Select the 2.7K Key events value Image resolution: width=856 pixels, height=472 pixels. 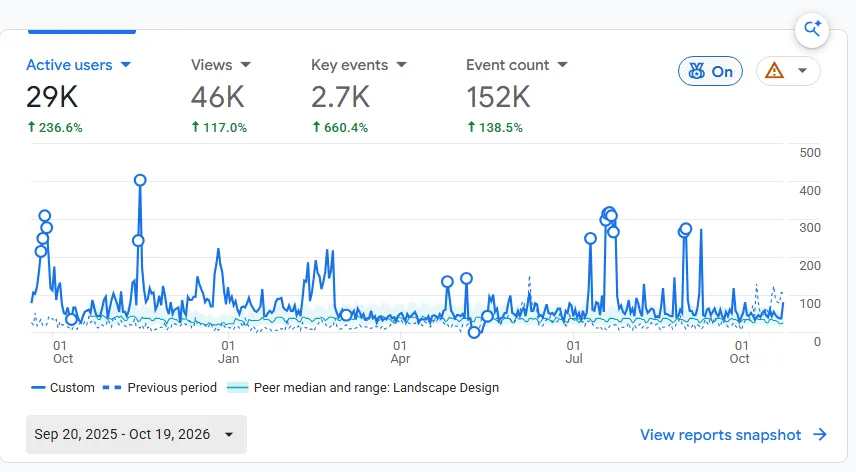click(340, 97)
